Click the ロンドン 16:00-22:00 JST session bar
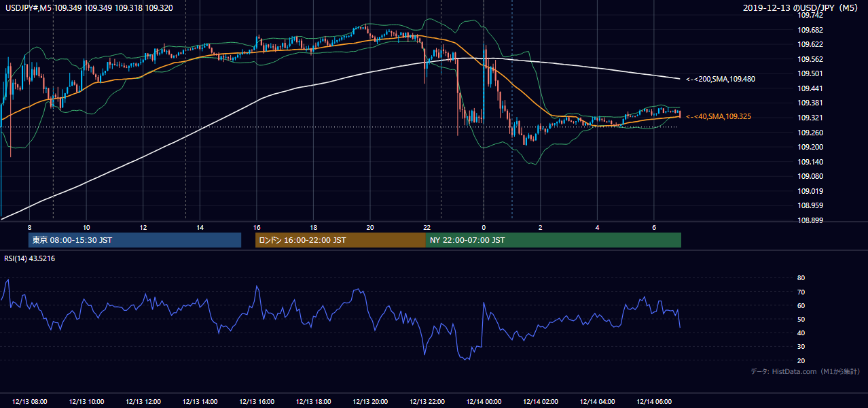The image size is (868, 408). [340, 240]
